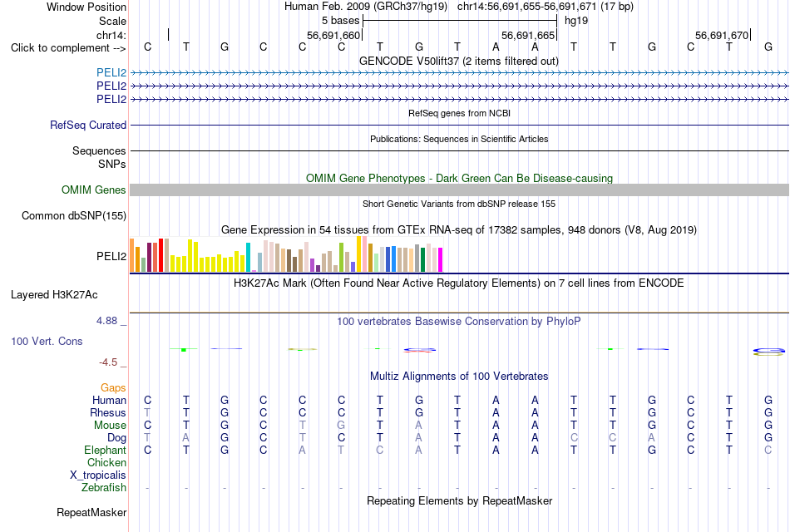The image size is (790, 532).
Task: Select the 'Rhesus' alignment row label
Action: [x=108, y=413]
